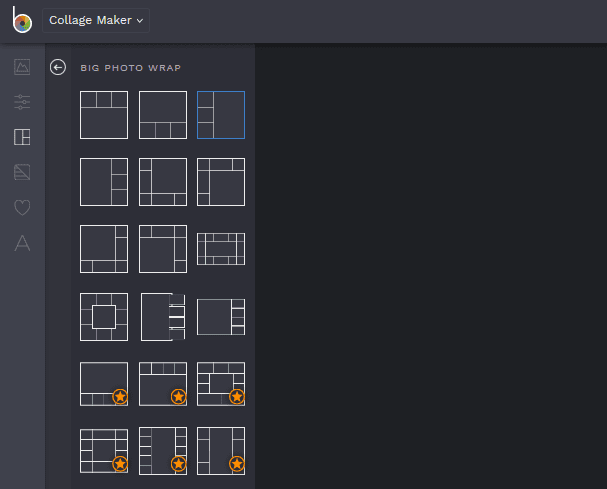Choose layout with overlapping right-side cells
The image size is (607, 489).
(x=163, y=317)
